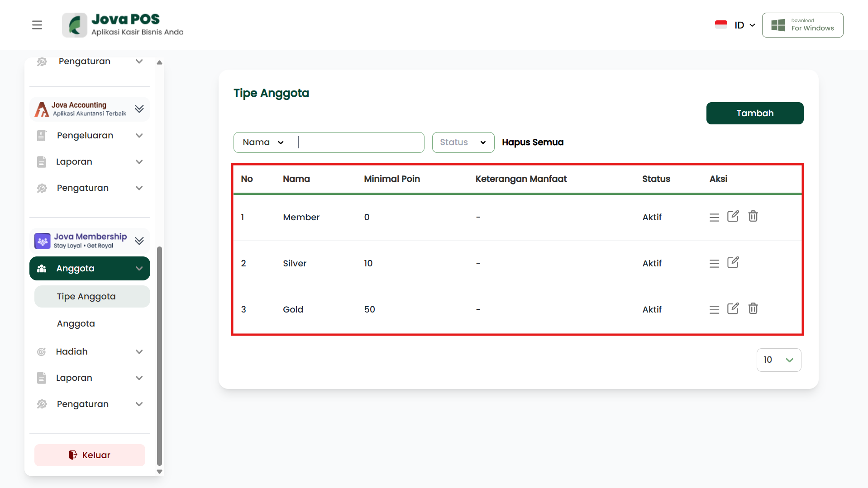Click edit icon for Member row
This screenshot has height=488, width=868.
click(x=733, y=217)
